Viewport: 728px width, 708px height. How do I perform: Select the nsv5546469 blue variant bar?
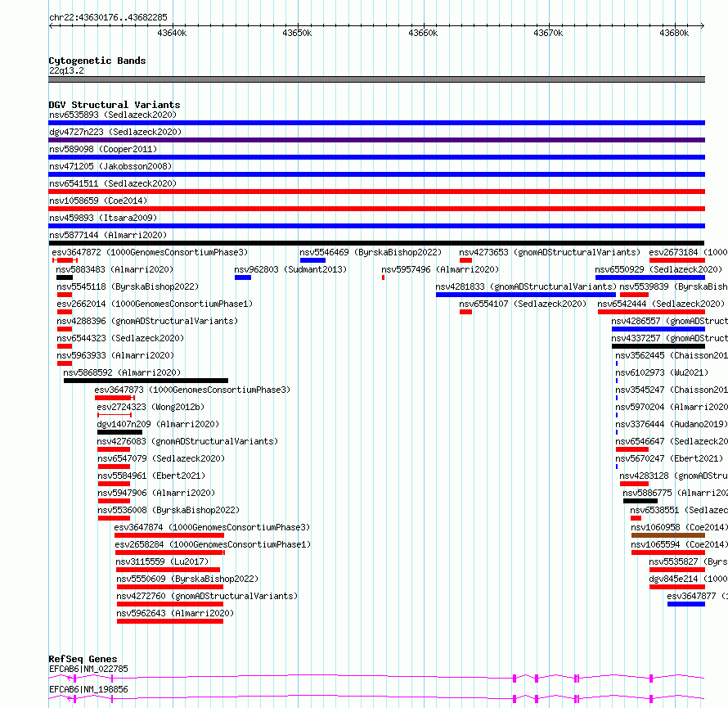coord(312,260)
